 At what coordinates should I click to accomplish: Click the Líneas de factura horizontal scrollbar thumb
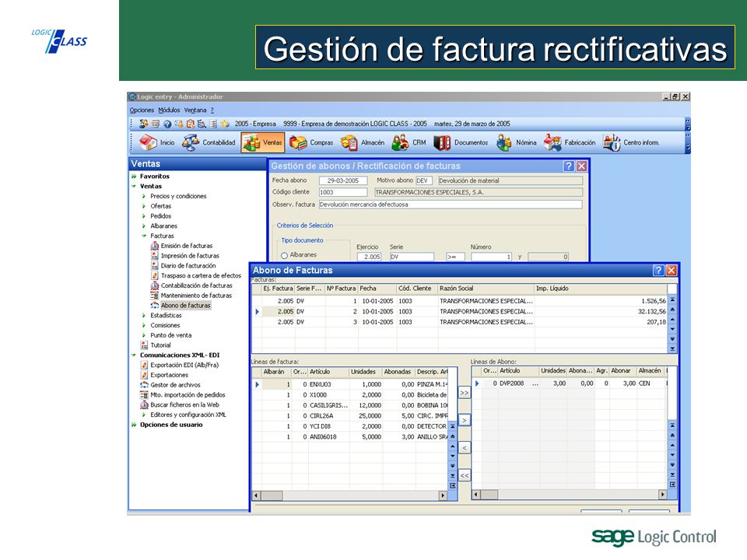coord(272,495)
